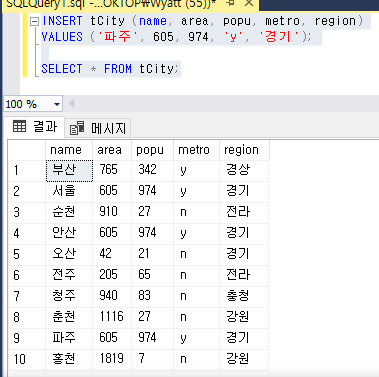Image resolution: width=379 pixels, height=377 pixels.
Task: Click the horizontal scroll left arrow
Action: point(71,104)
